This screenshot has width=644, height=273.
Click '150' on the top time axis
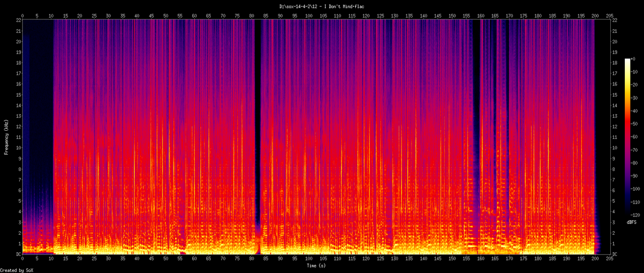(x=452, y=16)
